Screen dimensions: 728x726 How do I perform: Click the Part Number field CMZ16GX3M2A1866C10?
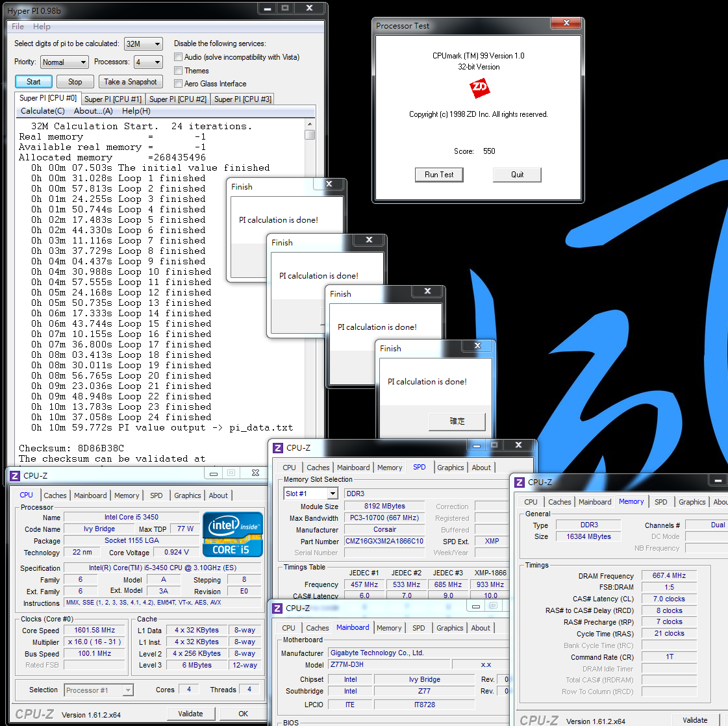384,541
